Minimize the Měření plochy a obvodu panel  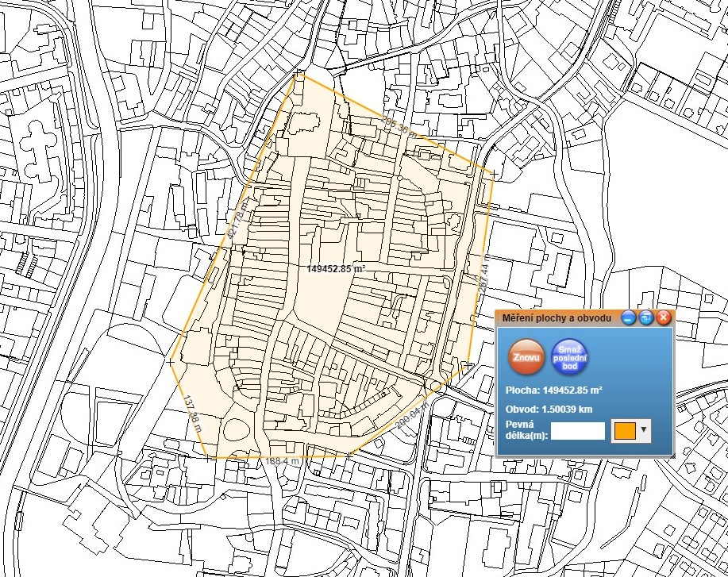pos(628,318)
